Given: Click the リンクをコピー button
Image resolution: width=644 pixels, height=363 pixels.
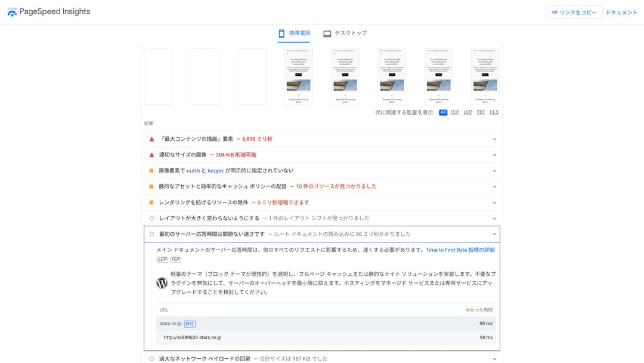Looking at the screenshot, I should click(574, 13).
